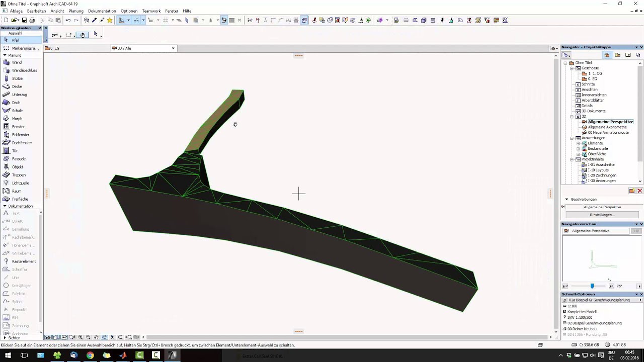Select the Wand tool in toolbox

[x=21, y=62]
